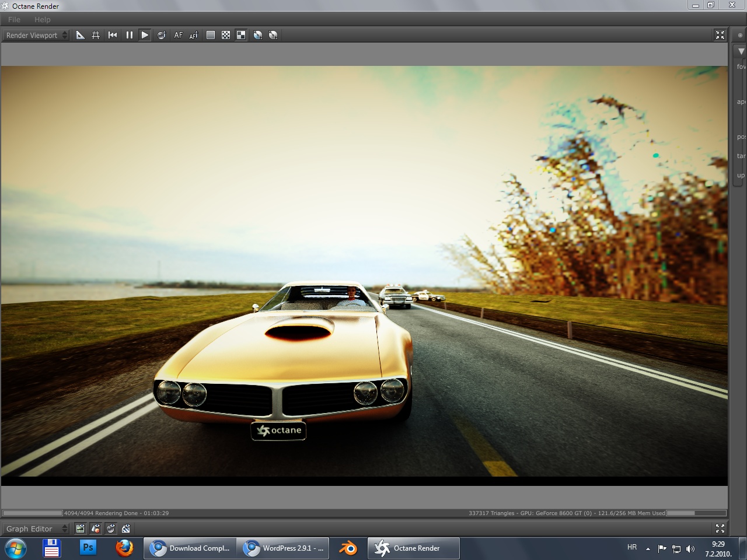Show hidden system tray icons
Viewport: 747px width, 560px height.
[648, 548]
